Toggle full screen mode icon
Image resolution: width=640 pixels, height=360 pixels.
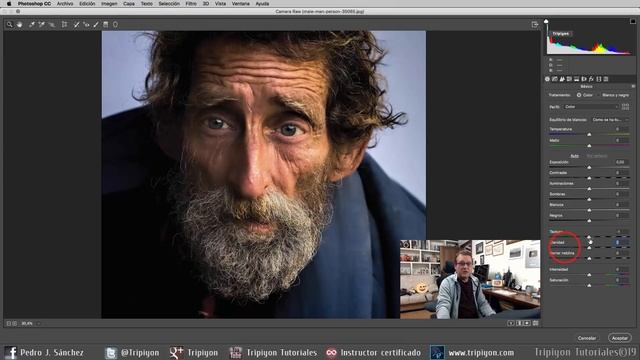(535, 24)
